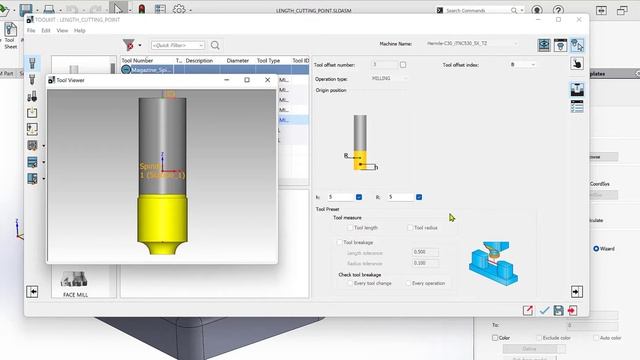Image resolution: width=640 pixels, height=360 pixels.
Task: Click the tool assembly icon in left sidebar
Action: [32, 96]
